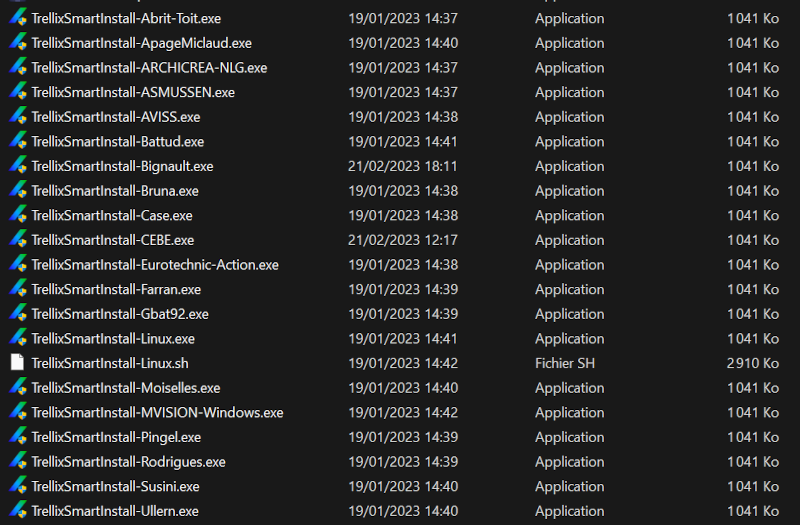Select file TrellixSmartInstall-ARCHICREA-NLG.exe
This screenshot has width=800, height=525.
(x=149, y=68)
